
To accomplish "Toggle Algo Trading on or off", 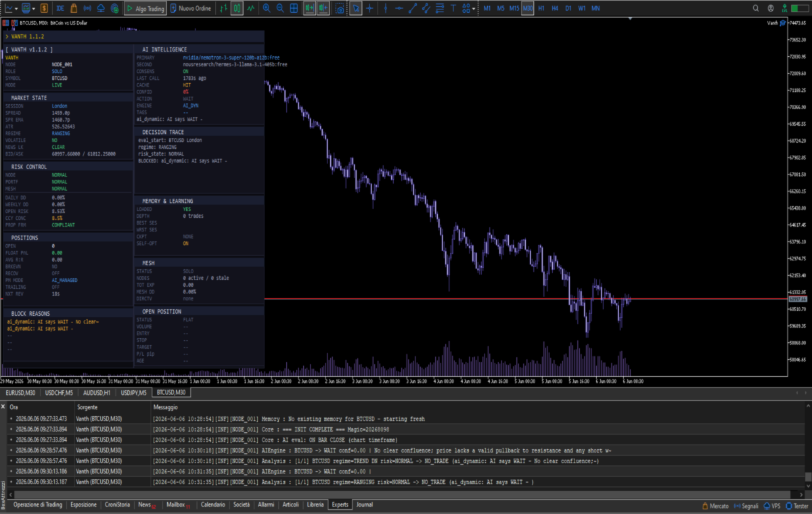I will [x=145, y=8].
